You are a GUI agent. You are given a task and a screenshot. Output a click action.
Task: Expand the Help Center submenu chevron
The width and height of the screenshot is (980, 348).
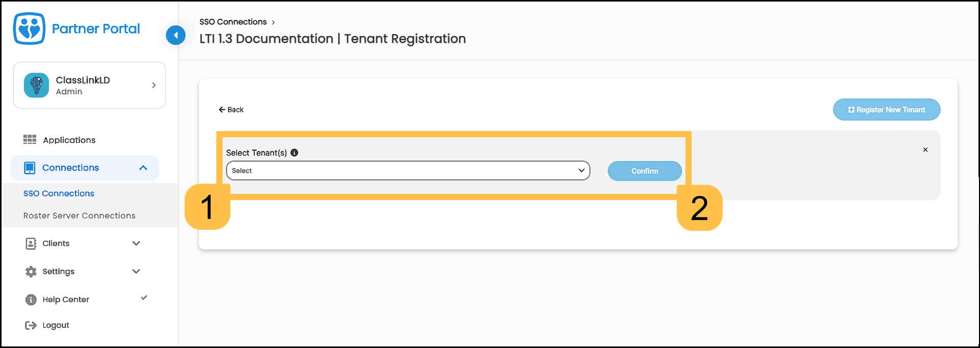(x=144, y=298)
